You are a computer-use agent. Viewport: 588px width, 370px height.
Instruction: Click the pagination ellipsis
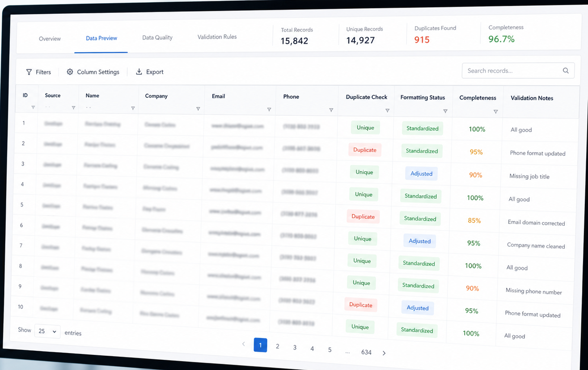tap(347, 352)
